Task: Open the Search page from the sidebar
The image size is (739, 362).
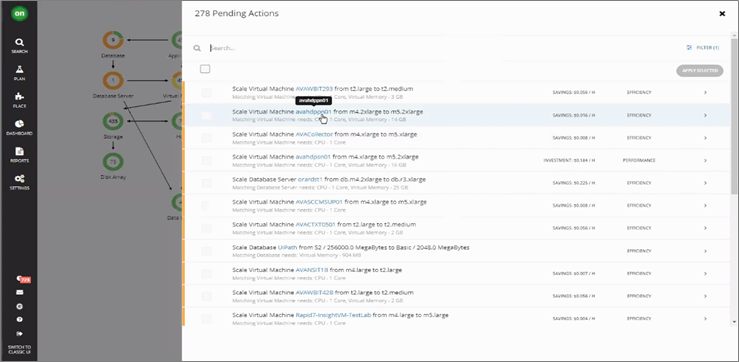Action: point(19,46)
